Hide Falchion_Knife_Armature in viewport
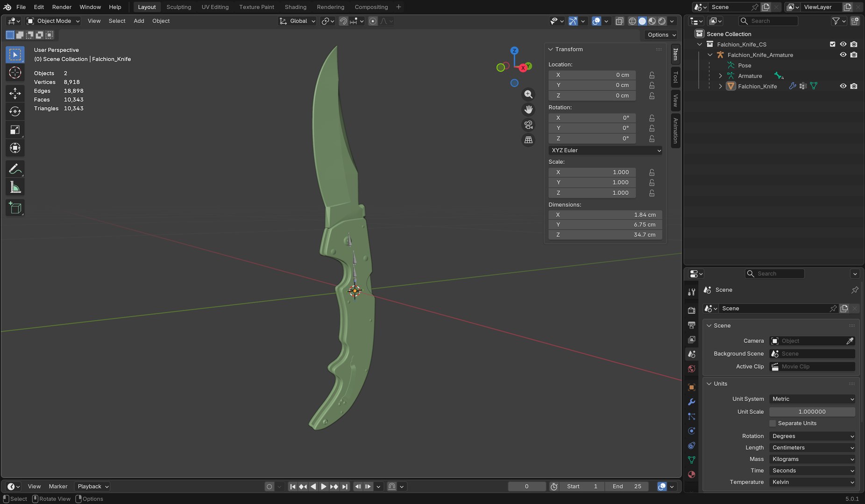The height and width of the screenshot is (504, 865). click(843, 55)
